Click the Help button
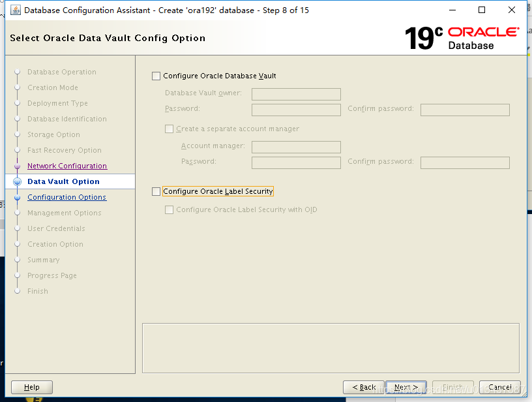This screenshot has width=532, height=402. coord(32,387)
